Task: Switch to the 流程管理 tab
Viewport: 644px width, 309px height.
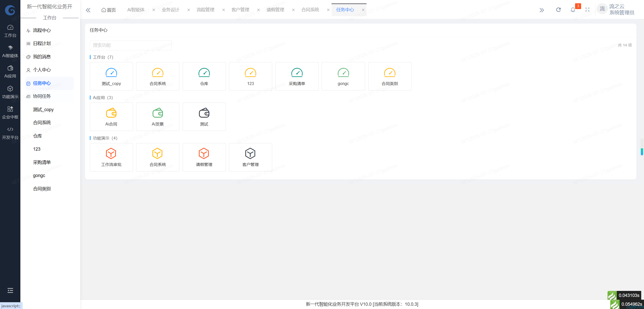Action: click(x=205, y=10)
